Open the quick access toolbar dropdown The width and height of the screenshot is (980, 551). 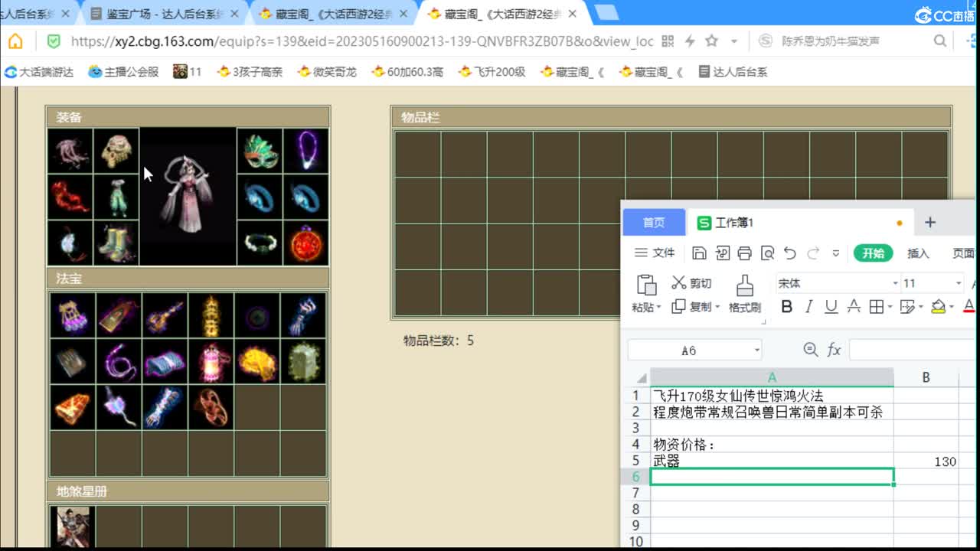click(x=836, y=253)
